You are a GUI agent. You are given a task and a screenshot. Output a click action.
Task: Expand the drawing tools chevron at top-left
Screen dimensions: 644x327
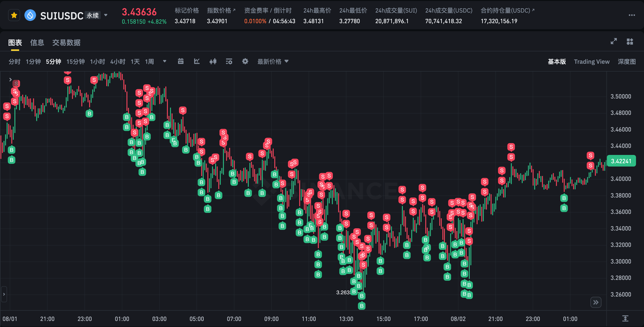[10, 79]
